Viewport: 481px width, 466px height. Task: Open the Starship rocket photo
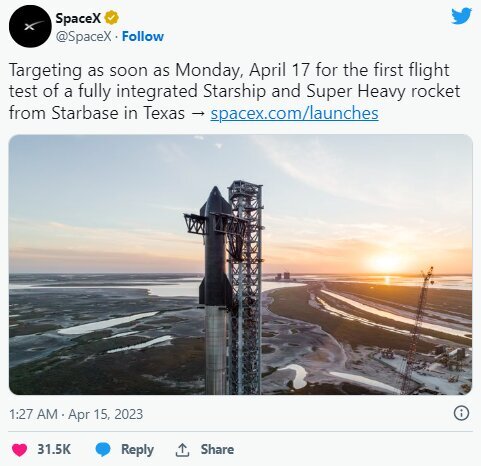tap(240, 265)
